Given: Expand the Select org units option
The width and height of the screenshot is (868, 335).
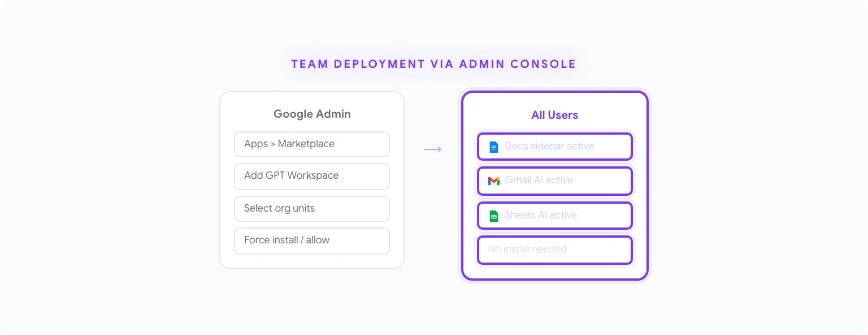Looking at the screenshot, I should click(x=311, y=209).
